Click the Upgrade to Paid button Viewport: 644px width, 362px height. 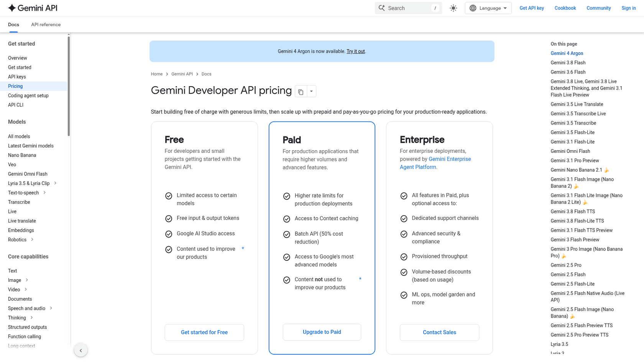coord(322,332)
